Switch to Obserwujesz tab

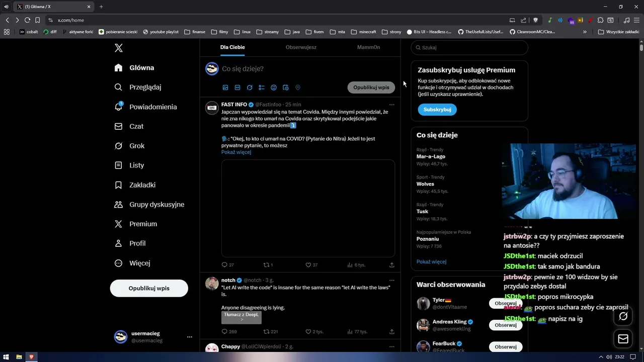[x=301, y=47]
